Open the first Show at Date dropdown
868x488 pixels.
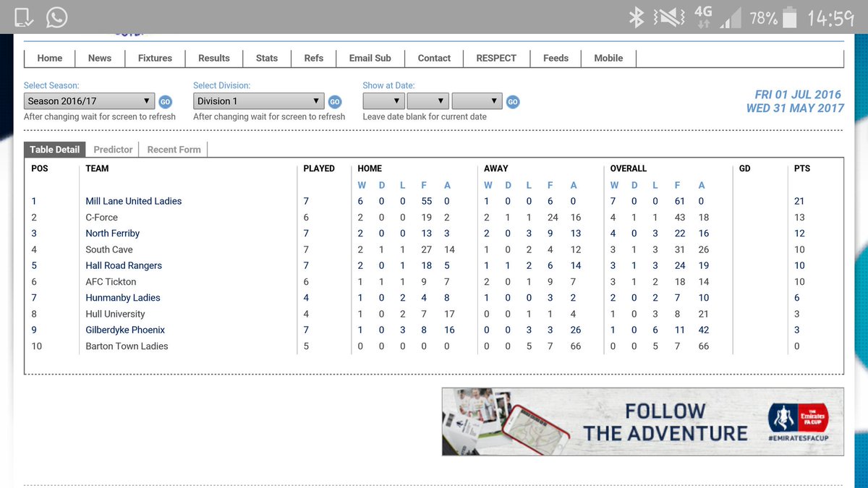point(383,101)
